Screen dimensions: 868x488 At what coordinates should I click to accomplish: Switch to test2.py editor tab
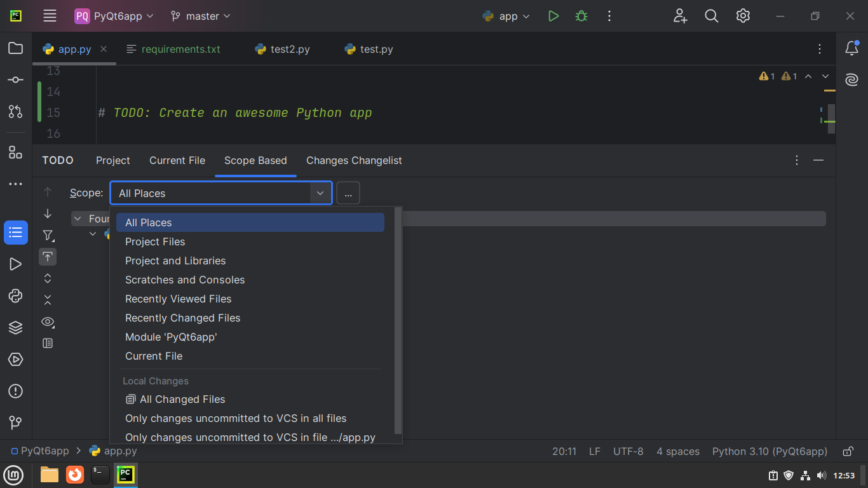tap(282, 49)
